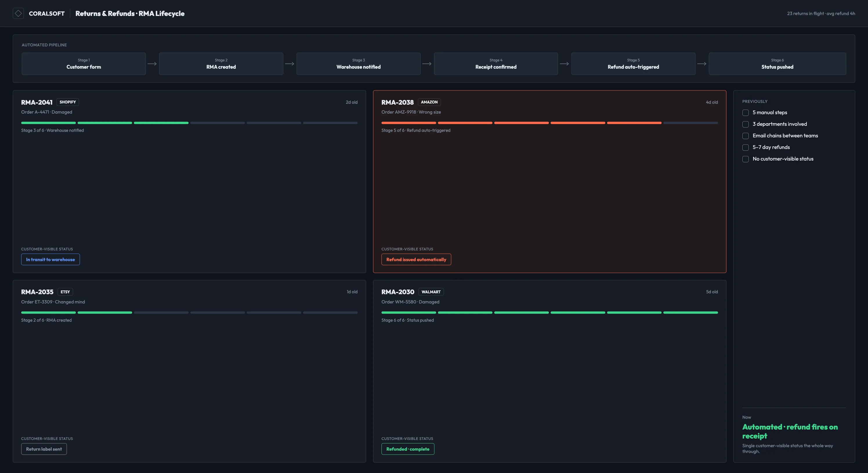
Task: Click the Coralsoft diamond logo icon
Action: (18, 13)
